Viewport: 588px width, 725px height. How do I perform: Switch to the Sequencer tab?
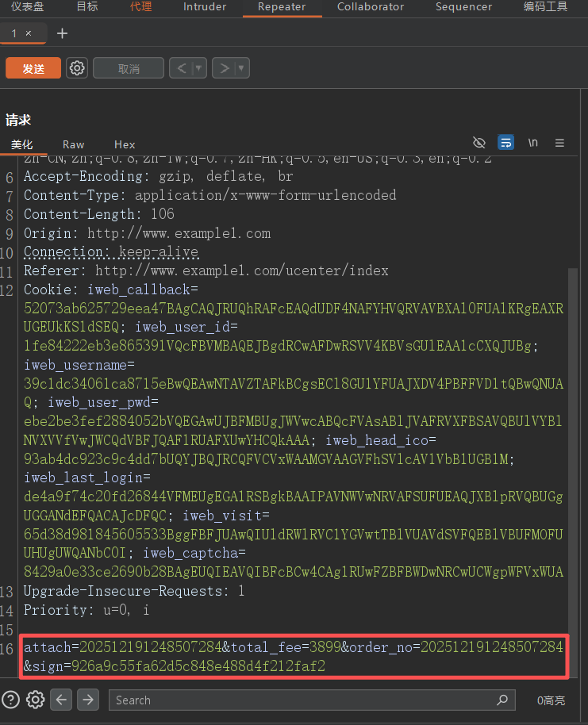[x=463, y=6]
